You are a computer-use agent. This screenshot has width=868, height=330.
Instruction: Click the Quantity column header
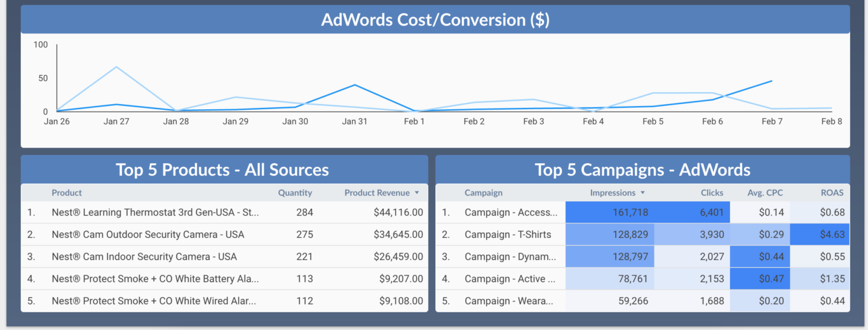(295, 192)
